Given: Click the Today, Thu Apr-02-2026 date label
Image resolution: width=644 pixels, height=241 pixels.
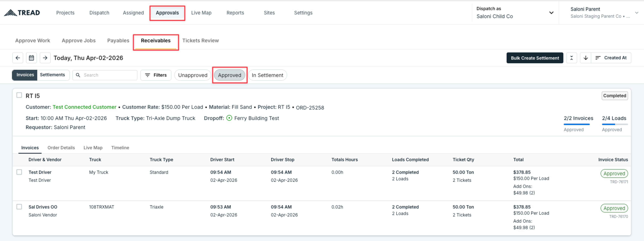Looking at the screenshot, I should pyautogui.click(x=88, y=58).
